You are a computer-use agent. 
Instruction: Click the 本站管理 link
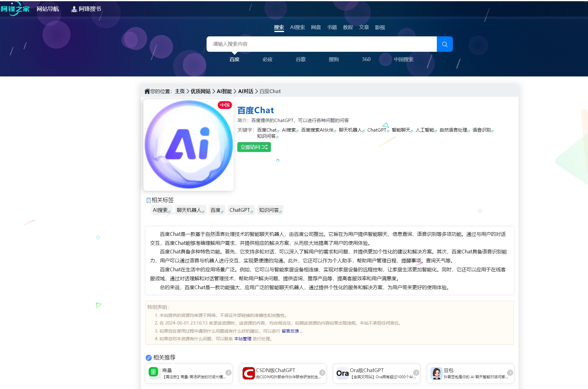click(243, 339)
